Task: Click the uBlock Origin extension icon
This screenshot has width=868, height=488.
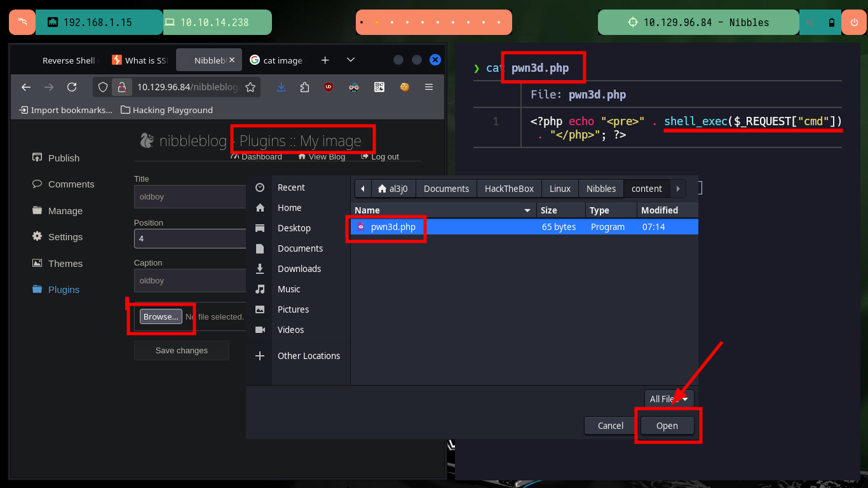Action: click(x=329, y=87)
